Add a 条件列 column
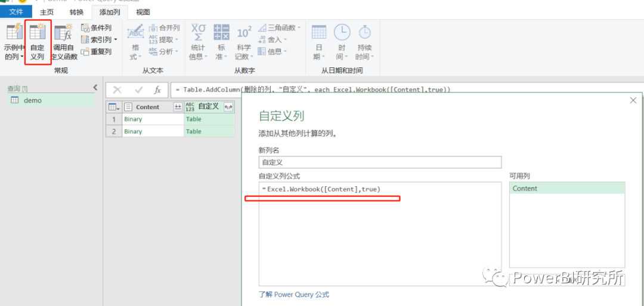 click(96, 28)
